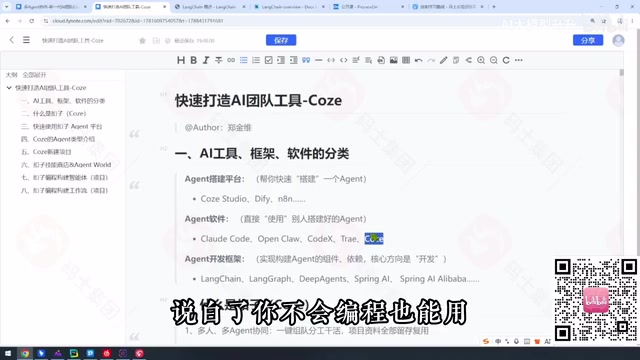This screenshot has height=360, width=640.
Task: Undo the last edit
Action: 418,60
